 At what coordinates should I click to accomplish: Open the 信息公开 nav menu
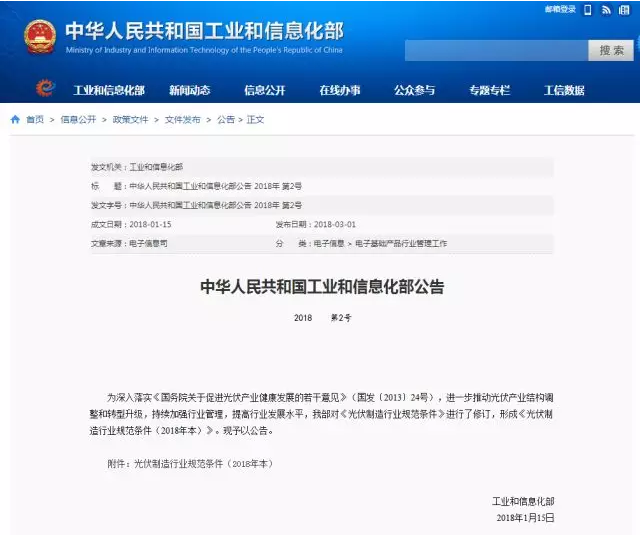pos(264,90)
